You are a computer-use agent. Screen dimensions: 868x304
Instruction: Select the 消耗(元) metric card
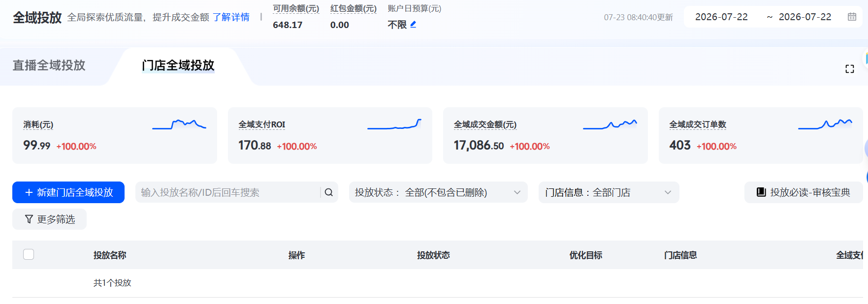coord(115,135)
